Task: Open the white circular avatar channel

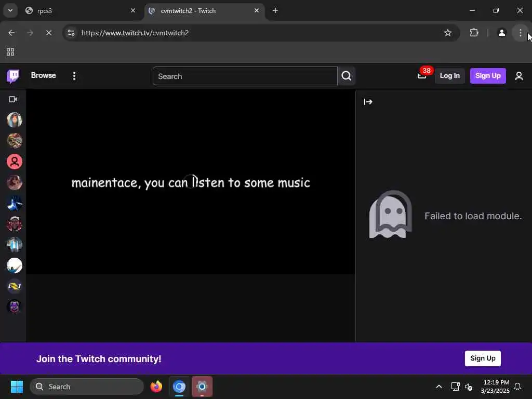Action: click(x=14, y=265)
